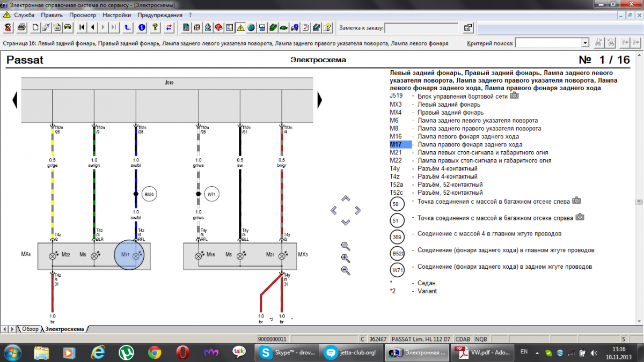The image size is (644, 362).
Task: Open the Настройки menu
Action: (116, 15)
